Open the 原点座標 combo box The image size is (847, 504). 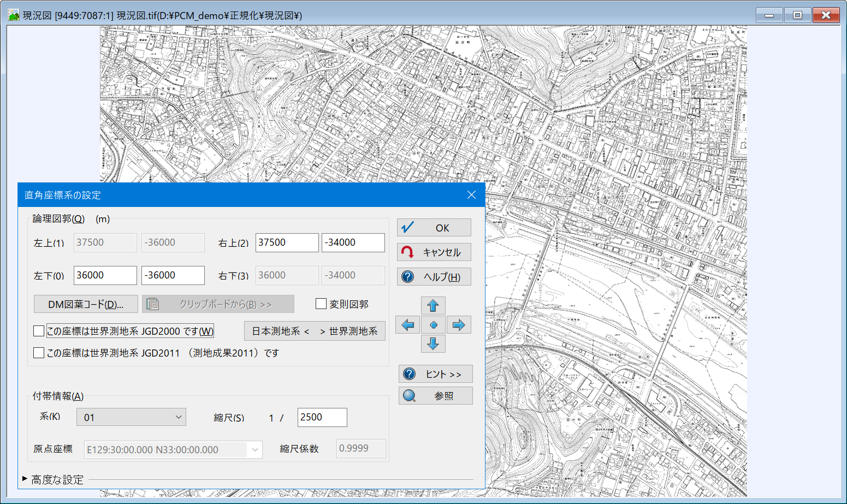click(173, 449)
